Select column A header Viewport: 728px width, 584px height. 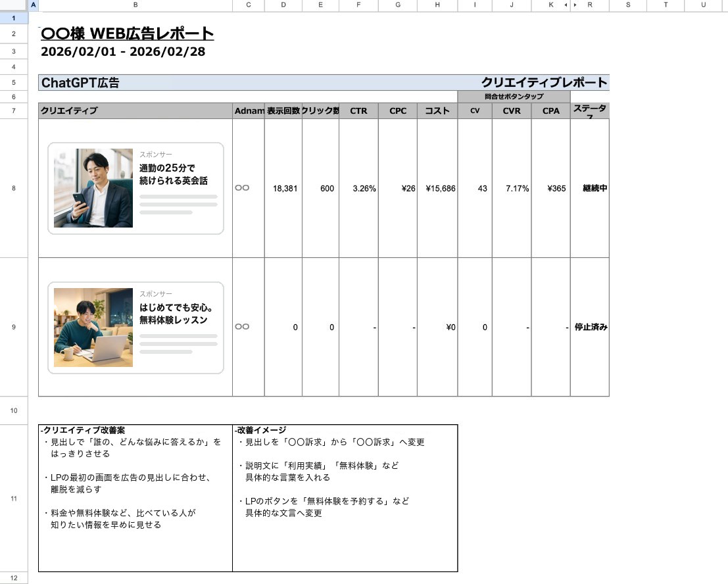(33, 5)
